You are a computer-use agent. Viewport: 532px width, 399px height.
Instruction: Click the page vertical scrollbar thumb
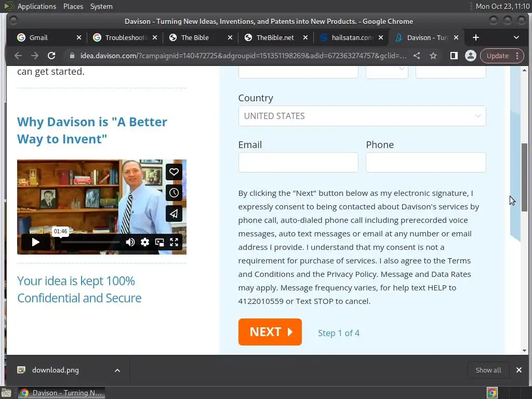tap(525, 178)
